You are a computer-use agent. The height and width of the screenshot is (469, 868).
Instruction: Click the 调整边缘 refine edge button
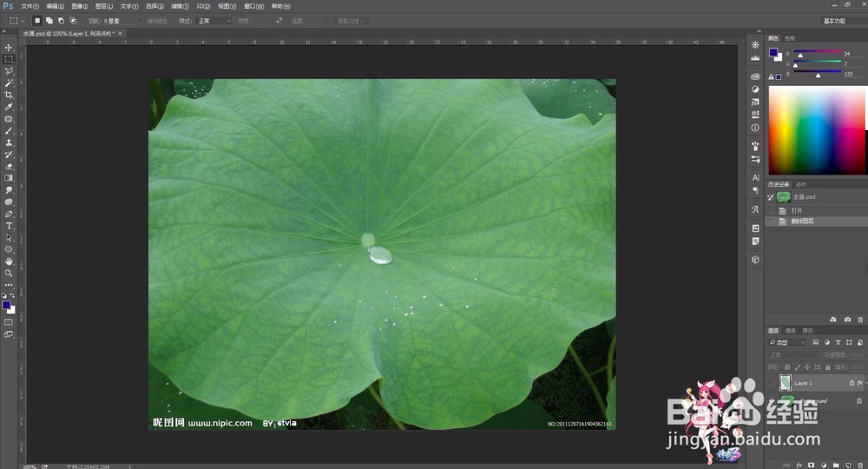(x=351, y=21)
